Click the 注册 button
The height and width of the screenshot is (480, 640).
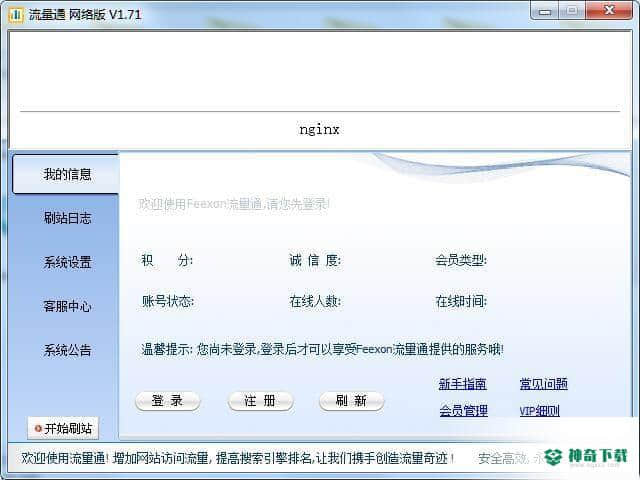click(260, 401)
